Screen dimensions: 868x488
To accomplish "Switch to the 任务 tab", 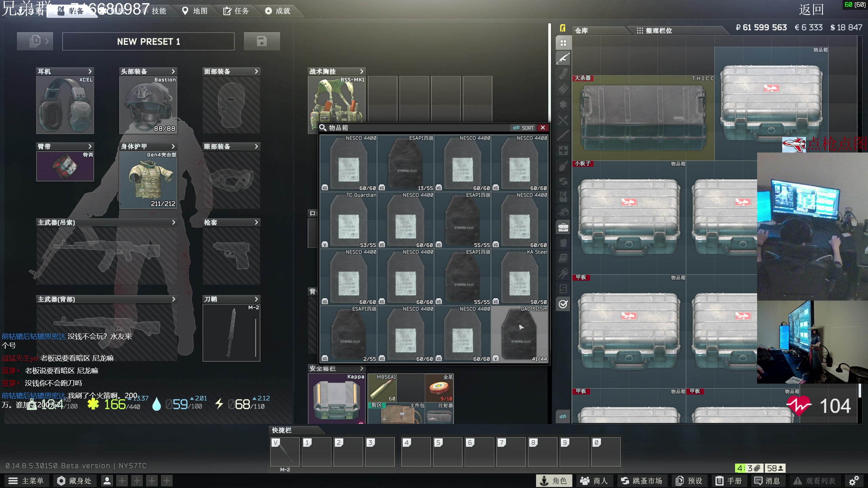I will pyautogui.click(x=236, y=11).
